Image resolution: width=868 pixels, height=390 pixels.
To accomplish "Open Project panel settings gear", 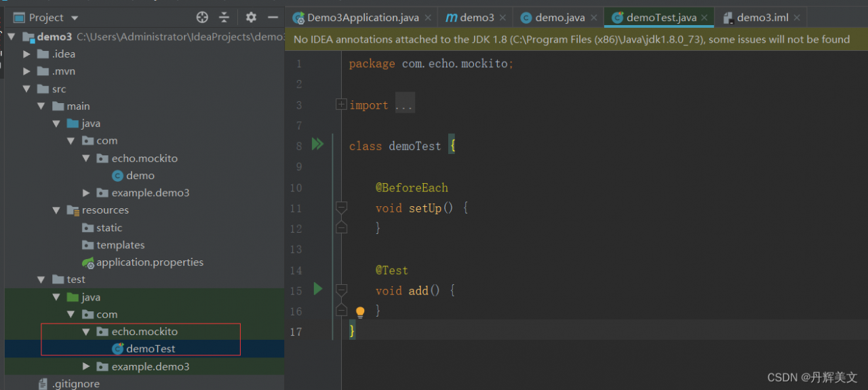I will (x=251, y=18).
